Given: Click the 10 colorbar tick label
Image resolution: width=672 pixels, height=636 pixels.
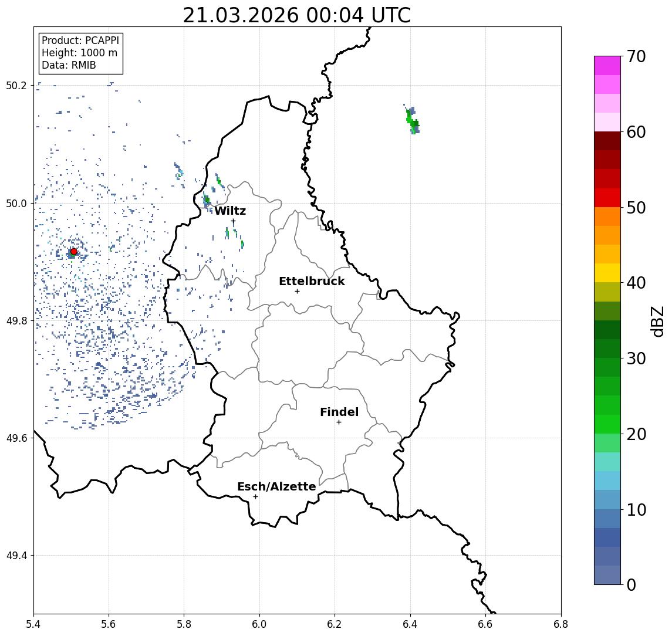Looking at the screenshot, I should [636, 509].
